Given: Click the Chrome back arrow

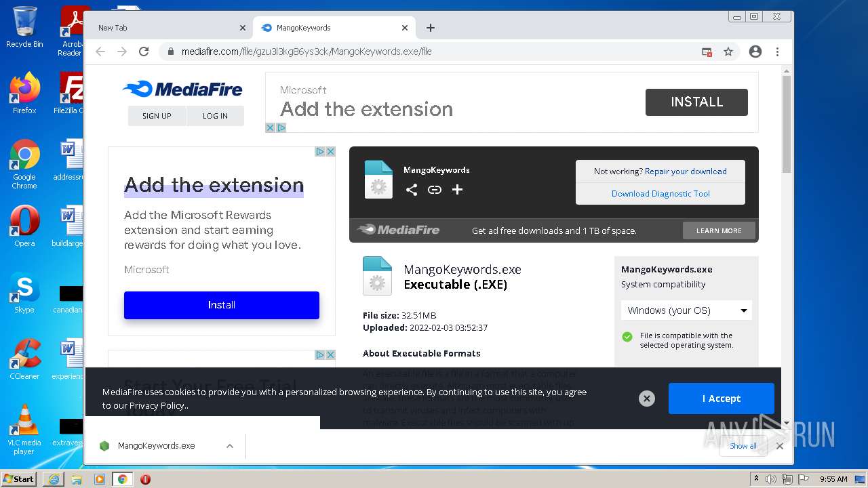Looking at the screenshot, I should (x=100, y=52).
